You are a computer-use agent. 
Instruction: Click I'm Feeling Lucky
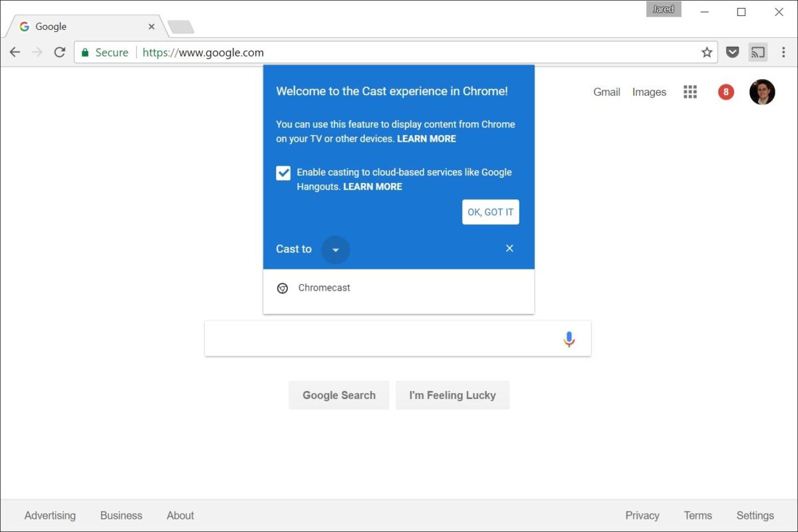452,395
